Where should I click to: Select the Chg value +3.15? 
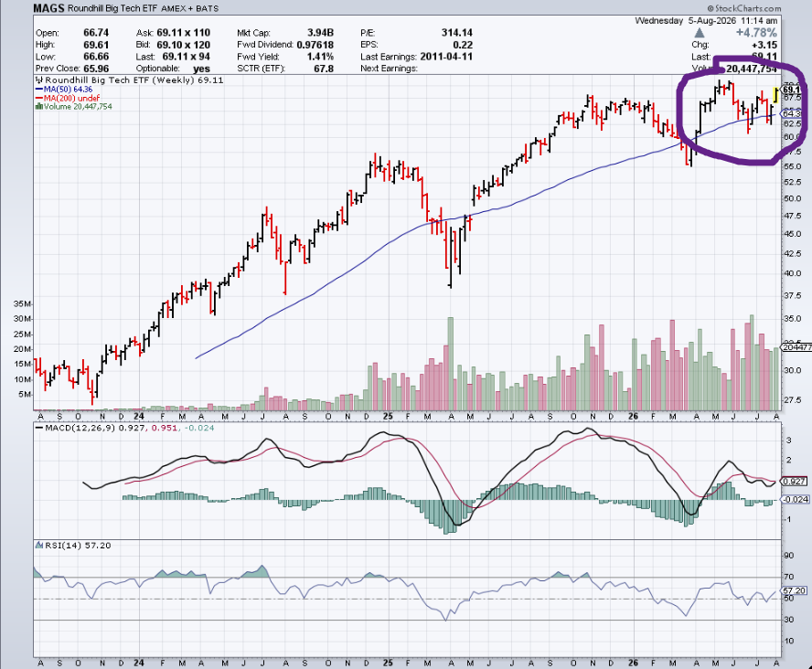click(x=764, y=45)
